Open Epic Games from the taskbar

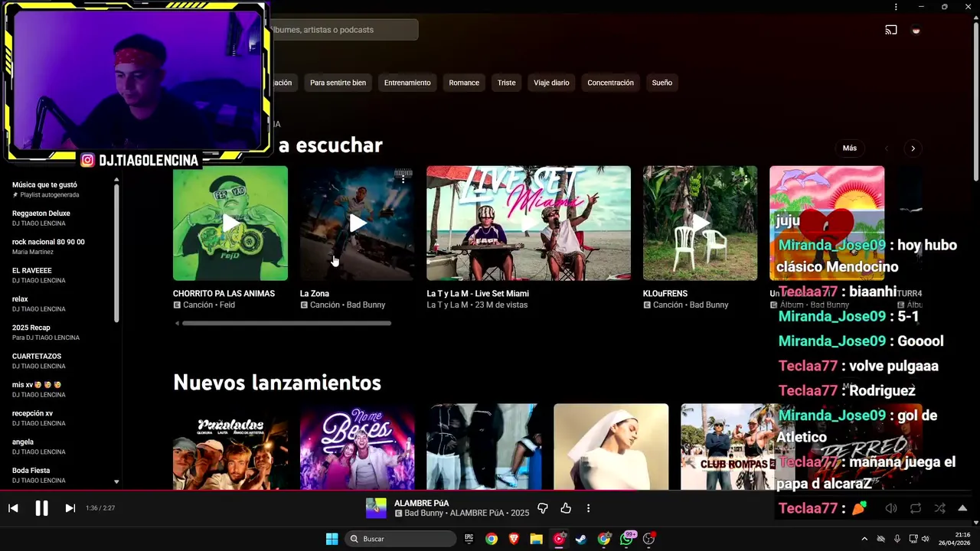point(469,539)
